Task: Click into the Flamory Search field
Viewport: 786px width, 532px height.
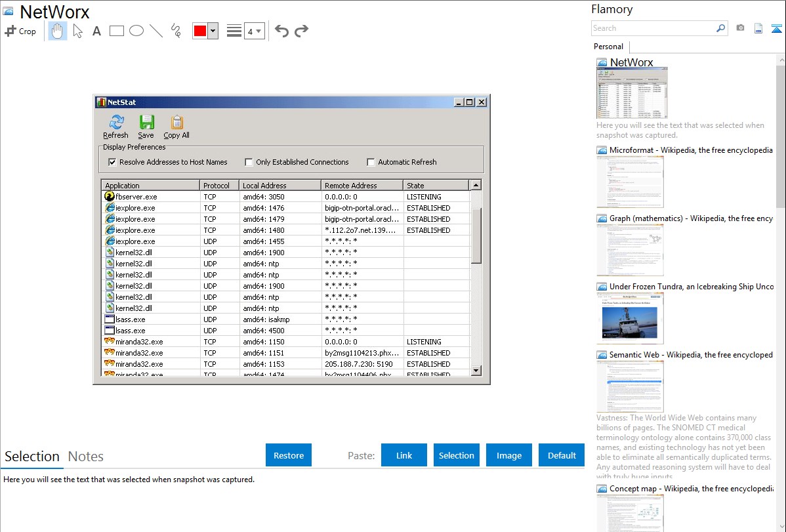Action: (653, 28)
